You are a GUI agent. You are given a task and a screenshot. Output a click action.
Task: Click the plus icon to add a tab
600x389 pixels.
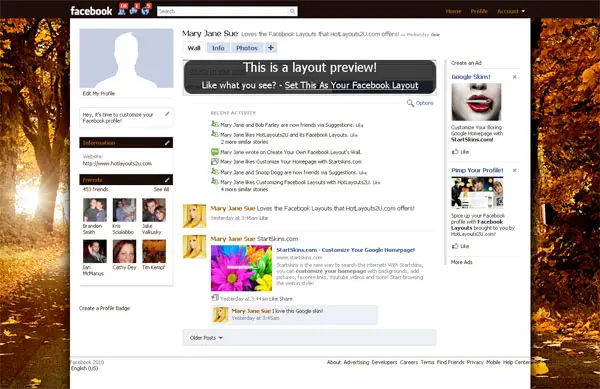(271, 48)
